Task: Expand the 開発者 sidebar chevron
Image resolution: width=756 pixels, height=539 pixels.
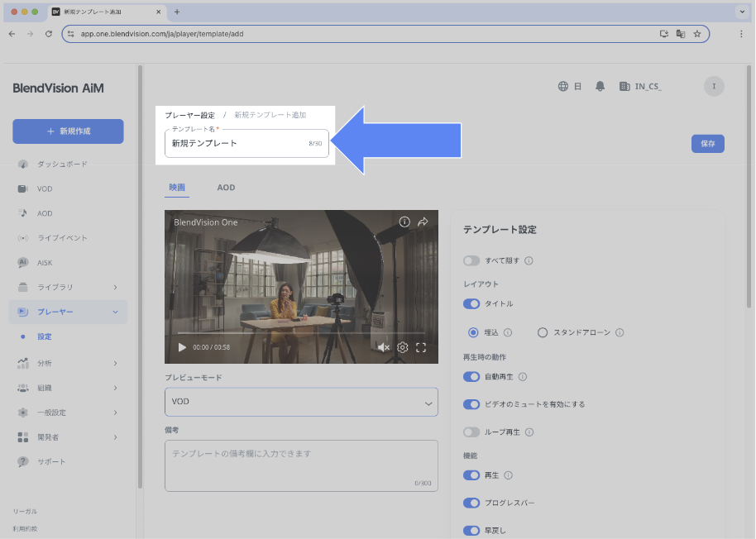Action: pos(115,436)
